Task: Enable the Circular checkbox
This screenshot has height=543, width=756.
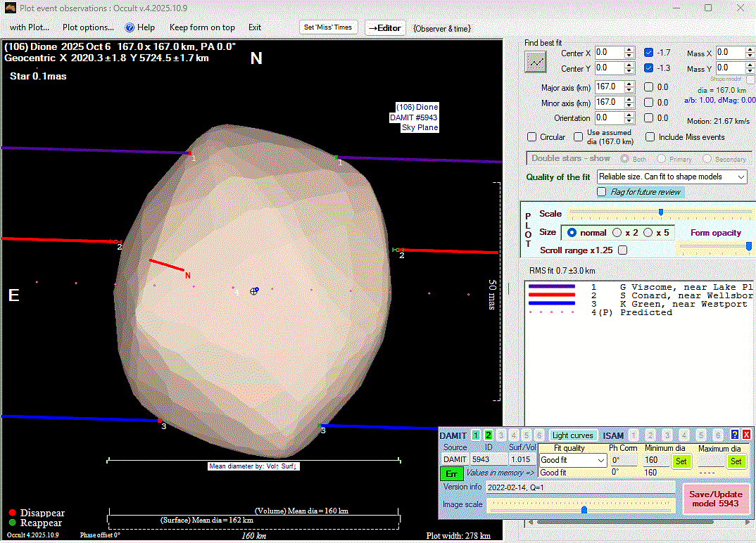Action: coord(533,137)
